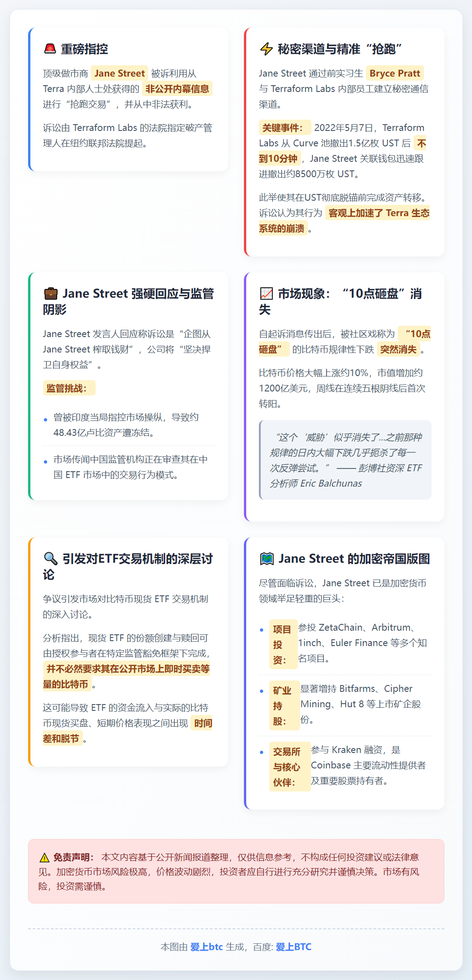Screen dimensions: 472x980
Task: Click the highlighted 系统的崩溃 phrase
Action: pos(283,228)
